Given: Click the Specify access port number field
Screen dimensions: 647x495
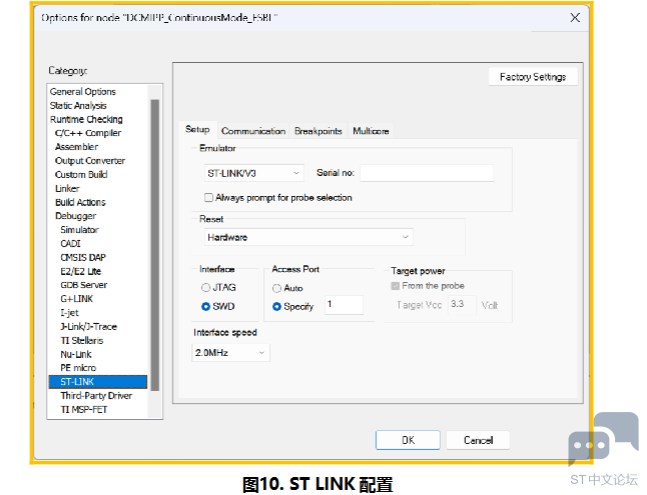Looking at the screenshot, I should click(x=343, y=304).
